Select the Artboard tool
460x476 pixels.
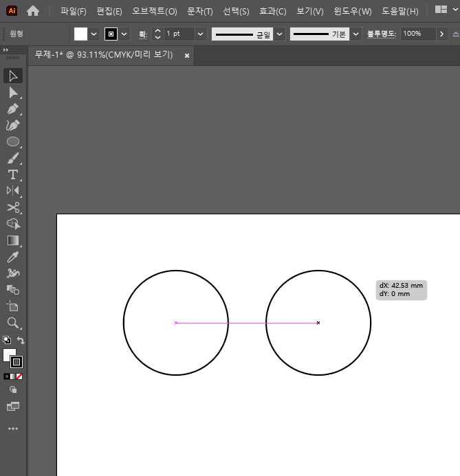click(x=13, y=306)
